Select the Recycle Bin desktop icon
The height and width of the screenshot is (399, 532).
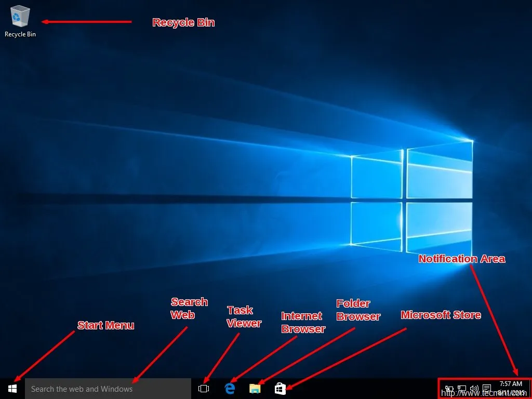tap(20, 17)
